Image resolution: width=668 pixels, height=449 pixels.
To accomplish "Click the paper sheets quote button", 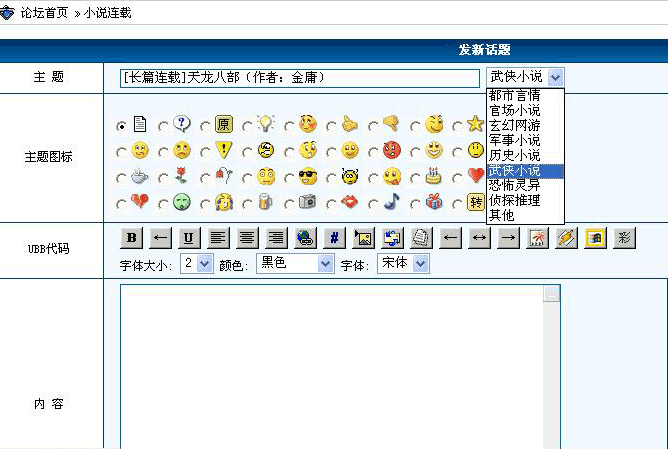I will pos(421,238).
